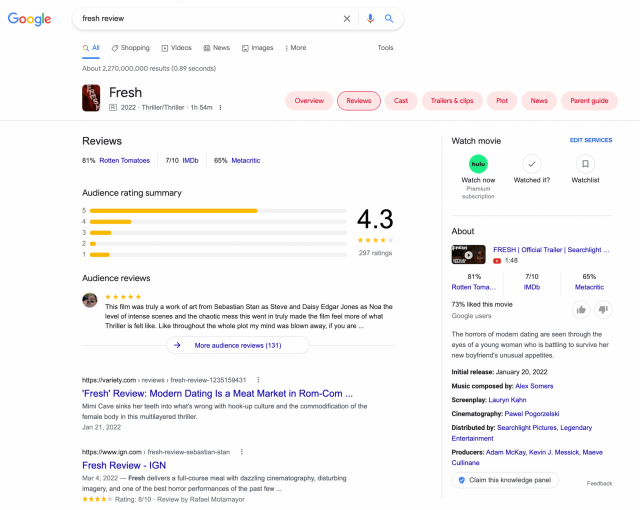Select the Cast chip
The height and width of the screenshot is (510, 640).
(x=401, y=101)
